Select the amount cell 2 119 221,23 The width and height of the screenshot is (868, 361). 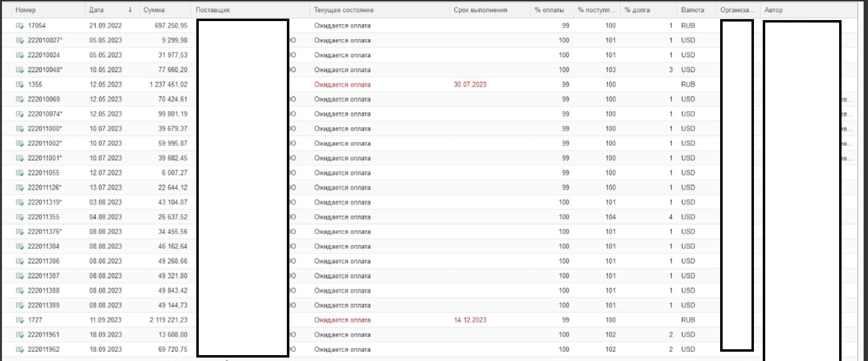pos(168,320)
